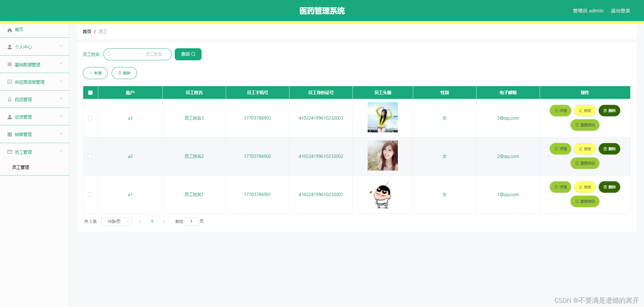Image resolution: width=644 pixels, height=307 pixels.
Task: Toggle the select-all checkbox in table header
Action: click(x=90, y=93)
